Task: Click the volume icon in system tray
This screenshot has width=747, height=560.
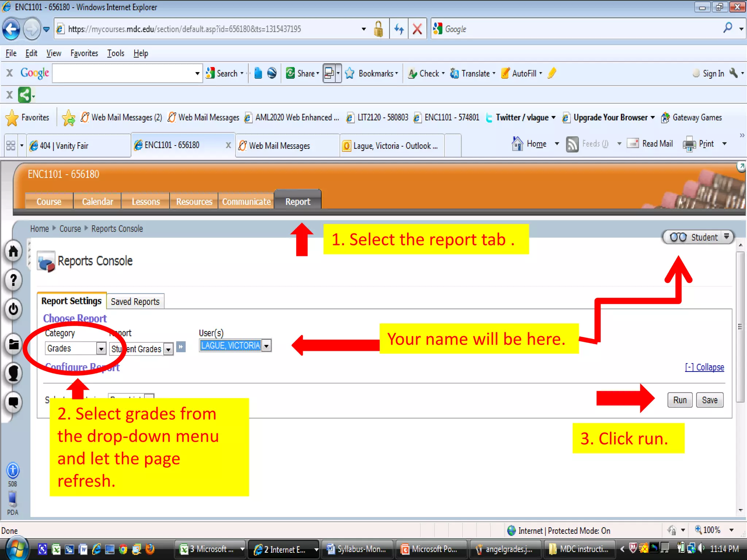Action: (701, 548)
